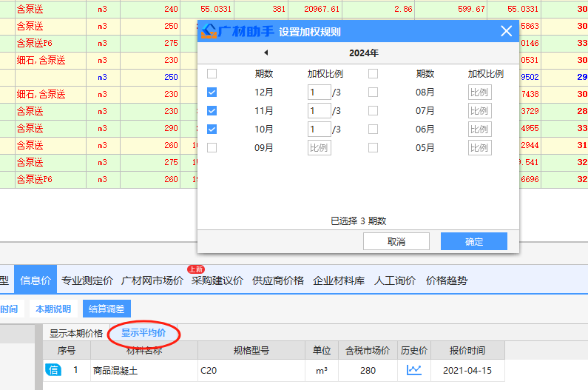Click the 结算调差 button
588x390 pixels.
coord(107,309)
